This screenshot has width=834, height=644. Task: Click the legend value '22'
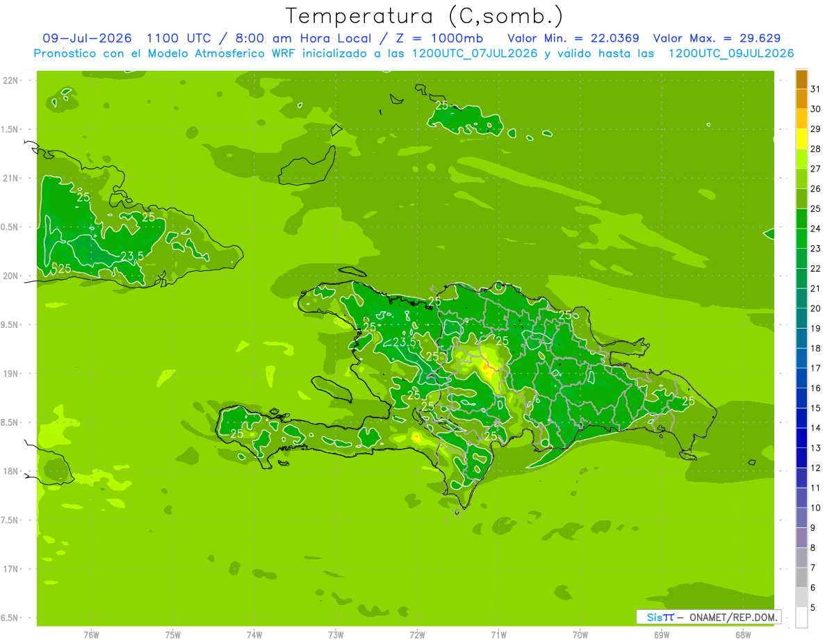click(x=816, y=269)
